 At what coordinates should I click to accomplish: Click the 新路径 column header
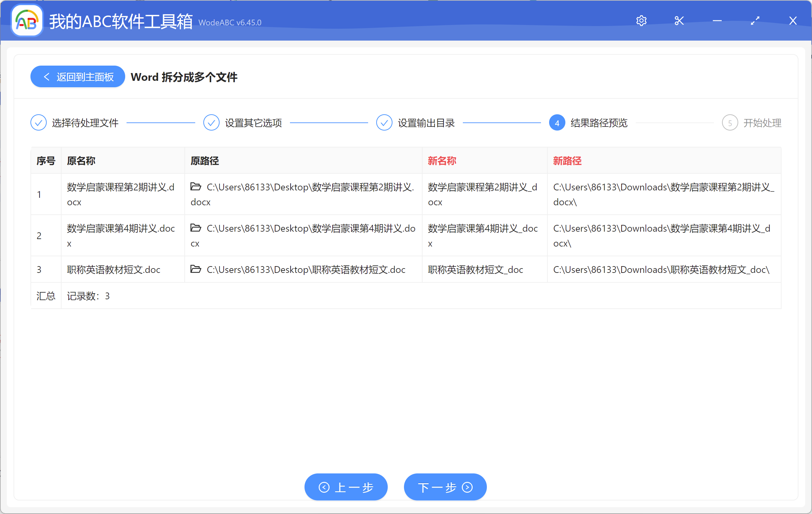tap(567, 161)
